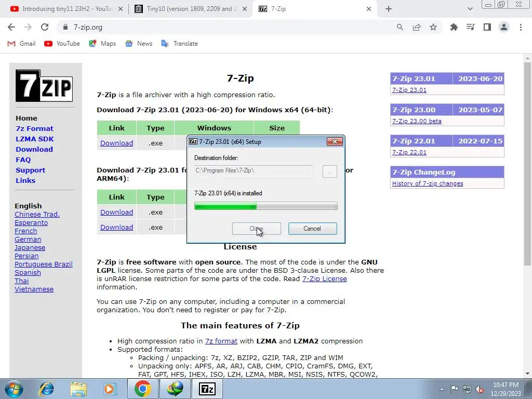This screenshot has width=532, height=399.
Task: Switch language to Thai
Action: click(21, 281)
